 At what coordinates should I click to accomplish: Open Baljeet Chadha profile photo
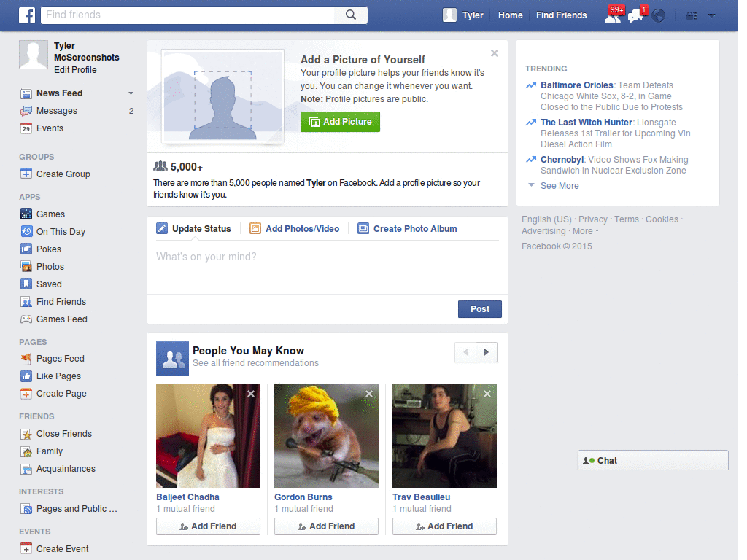point(208,436)
